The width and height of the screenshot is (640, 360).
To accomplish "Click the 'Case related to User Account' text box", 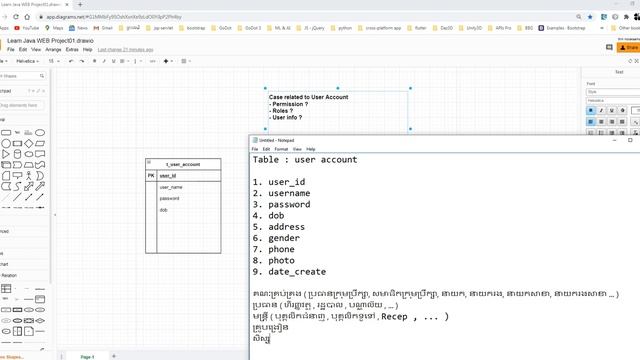I will click(x=338, y=108).
